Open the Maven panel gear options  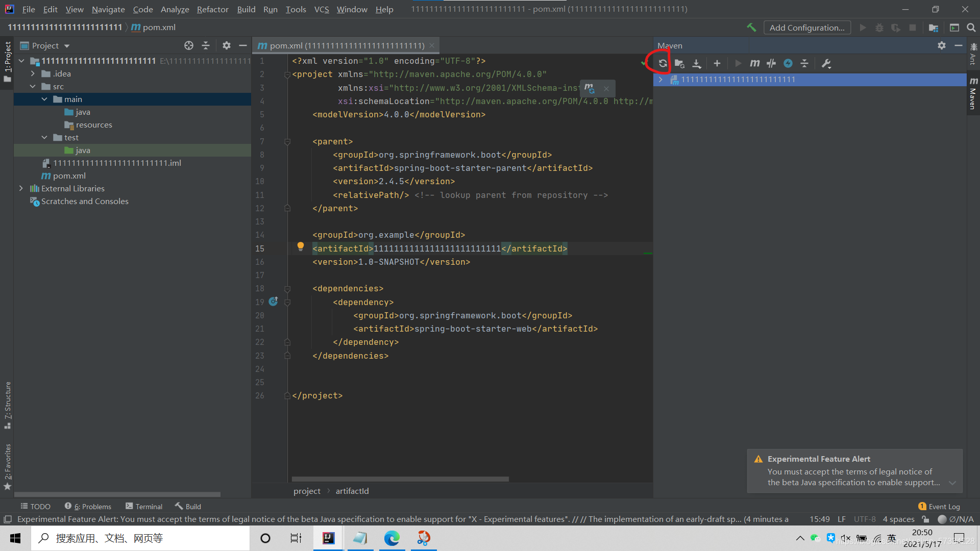click(942, 45)
